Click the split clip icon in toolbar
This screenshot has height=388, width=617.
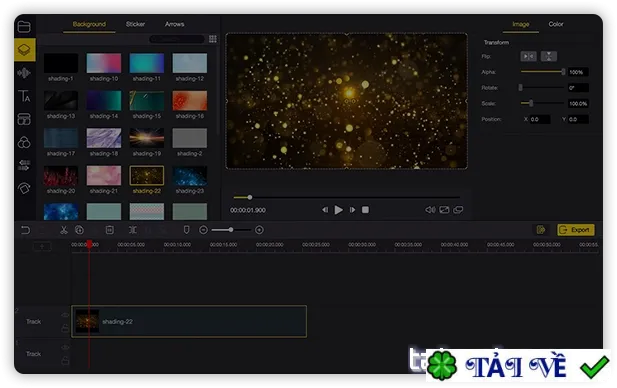(133, 230)
